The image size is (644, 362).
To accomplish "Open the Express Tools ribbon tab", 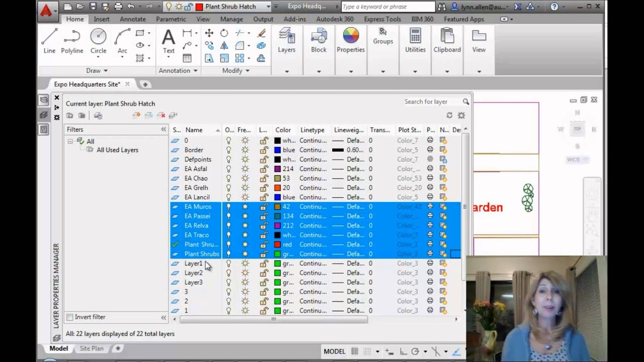I will point(382,19).
